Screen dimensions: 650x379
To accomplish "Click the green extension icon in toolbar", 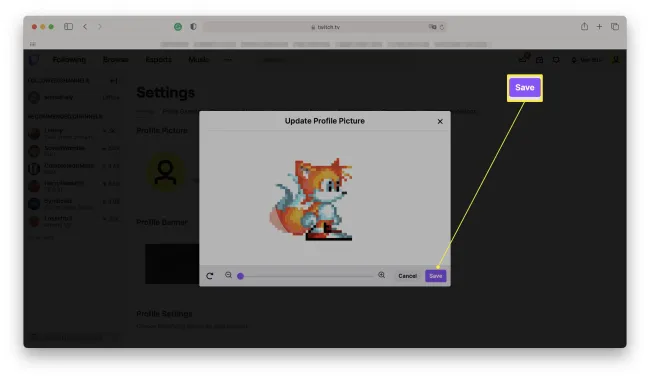I will tap(178, 27).
